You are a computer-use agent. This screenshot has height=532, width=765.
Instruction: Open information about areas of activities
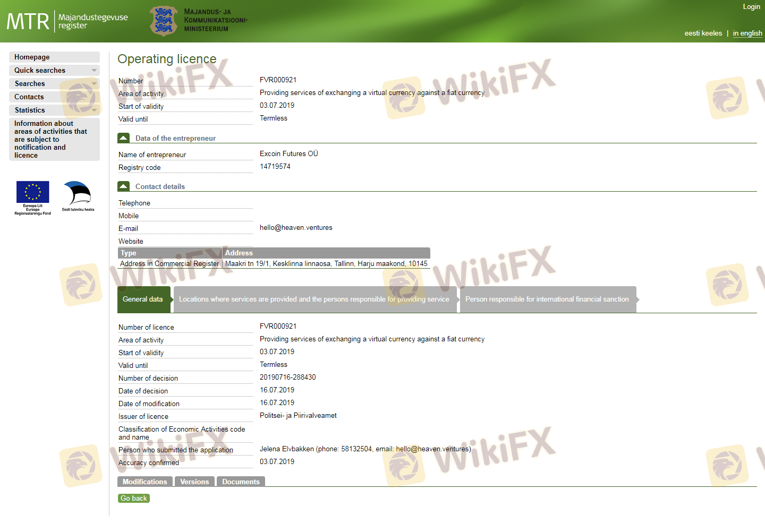click(50, 139)
